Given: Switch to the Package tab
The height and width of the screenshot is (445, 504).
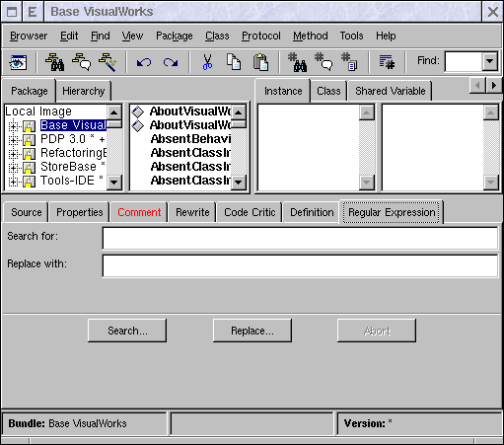Looking at the screenshot, I should (x=30, y=91).
